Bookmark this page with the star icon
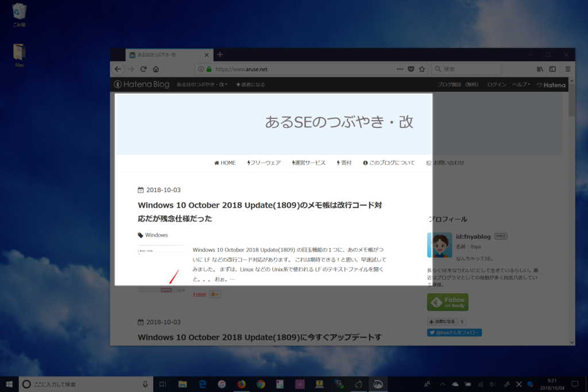Screen dimensions: 588x392 click(x=422, y=68)
